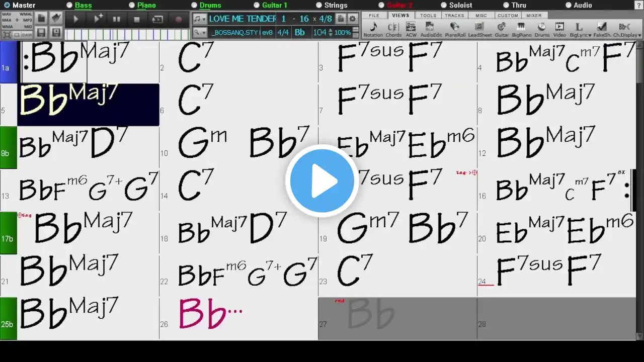This screenshot has width=644, height=362.
Task: Switch to the MISC tab
Action: pyautogui.click(x=481, y=16)
